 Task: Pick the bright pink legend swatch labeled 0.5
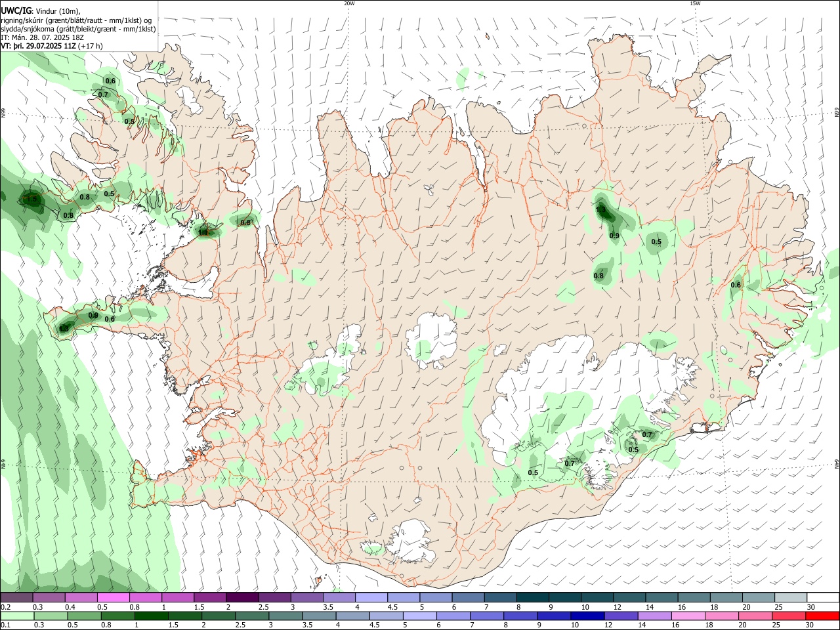coord(113,597)
